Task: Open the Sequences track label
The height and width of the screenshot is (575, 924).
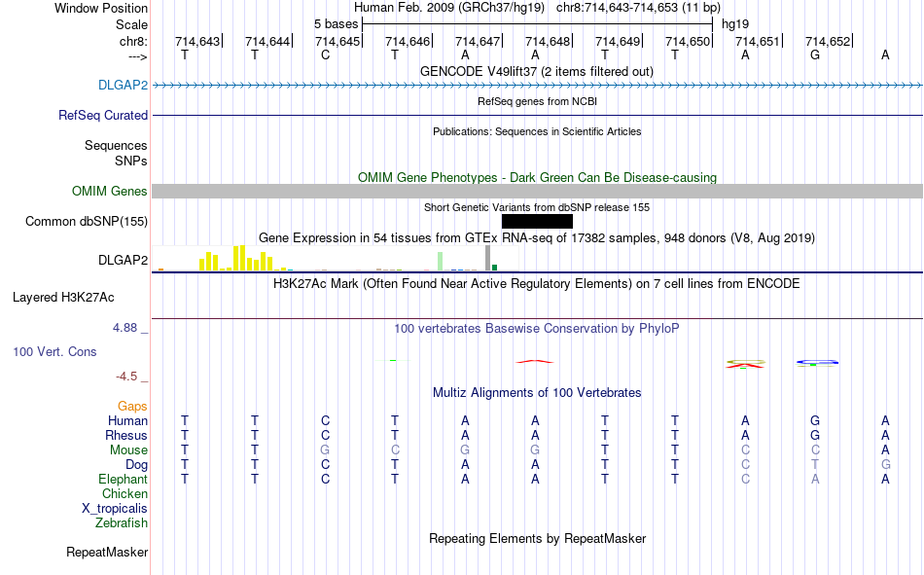Action: (116, 145)
